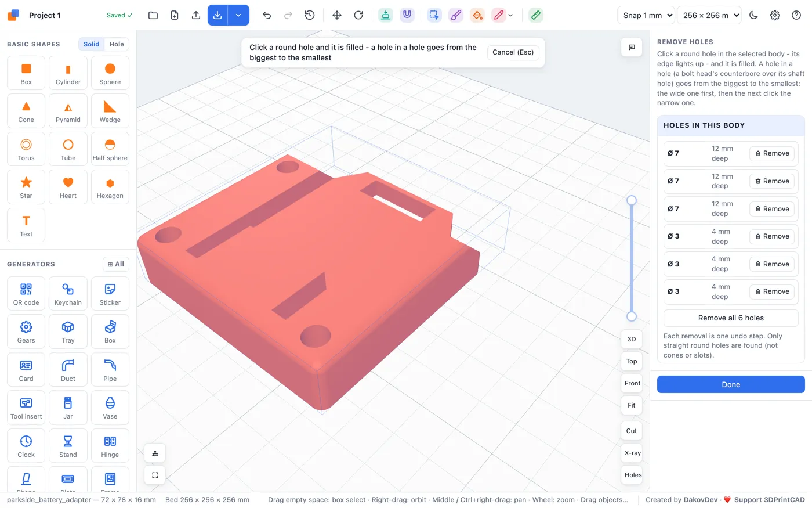Open the pencil tool options chevron
The height and width of the screenshot is (508, 812).
[x=510, y=15]
